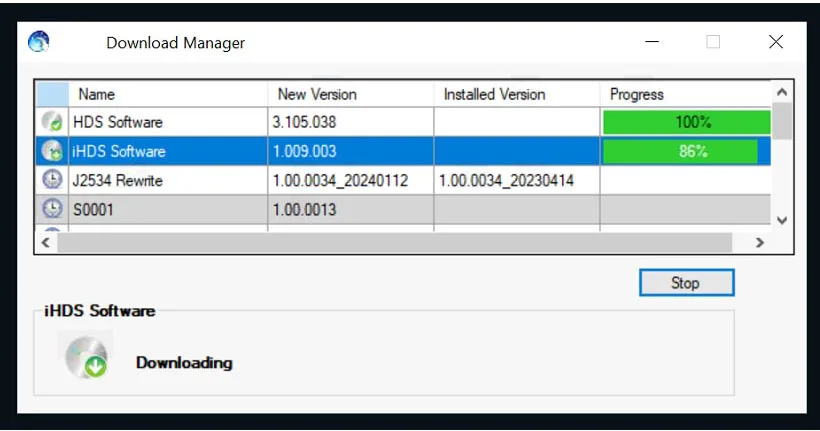Click the iHDS Software details group label

99,311
